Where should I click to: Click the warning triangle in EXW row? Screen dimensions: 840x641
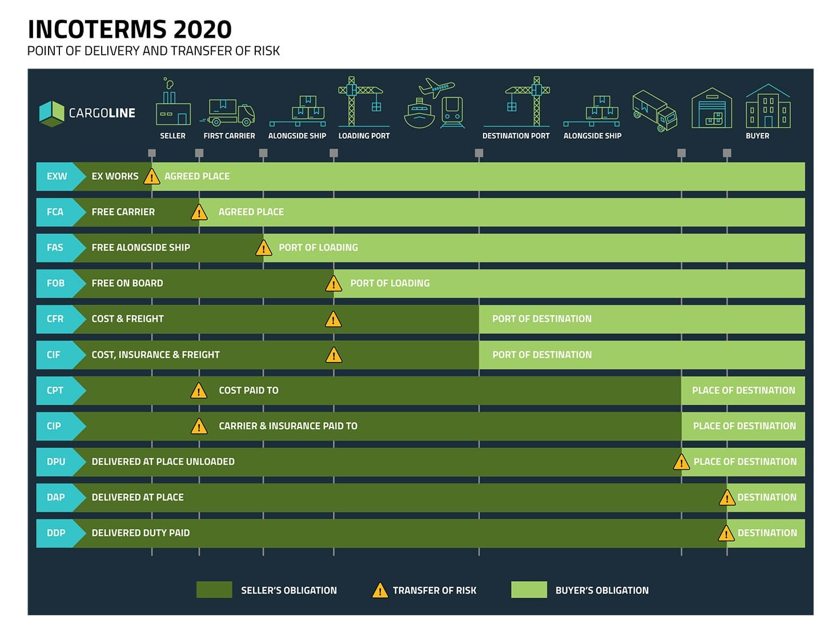[151, 176]
